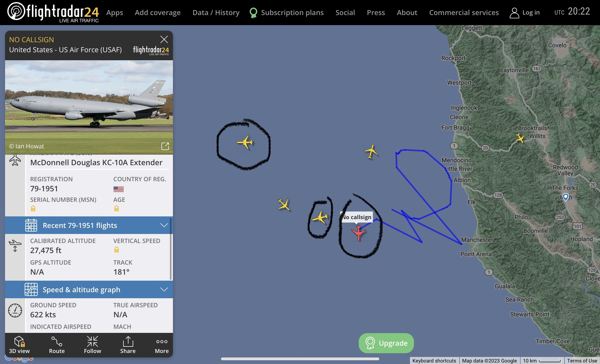
Task: Open Terms of Use link
Action: coord(582,360)
